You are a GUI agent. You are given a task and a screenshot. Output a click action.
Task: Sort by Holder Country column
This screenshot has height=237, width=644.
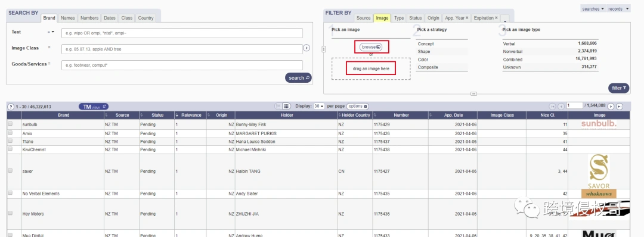[354, 115]
